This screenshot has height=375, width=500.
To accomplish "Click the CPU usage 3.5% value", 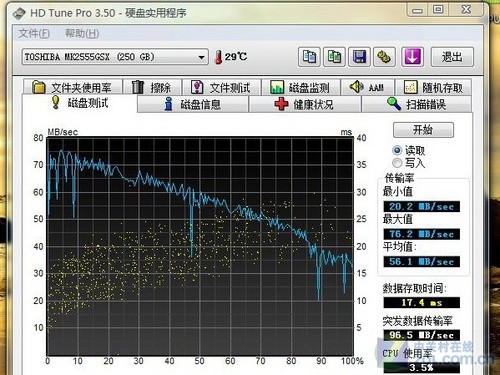I will click(x=422, y=368).
